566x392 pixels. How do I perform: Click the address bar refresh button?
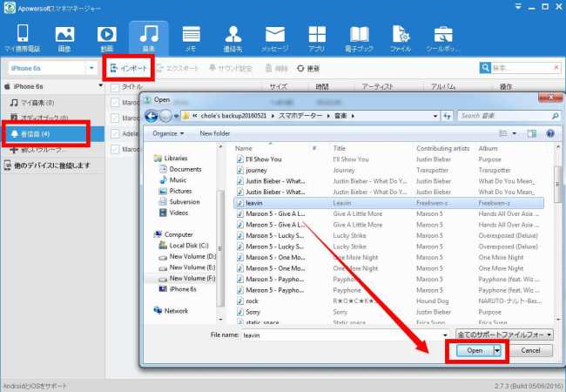(x=448, y=116)
